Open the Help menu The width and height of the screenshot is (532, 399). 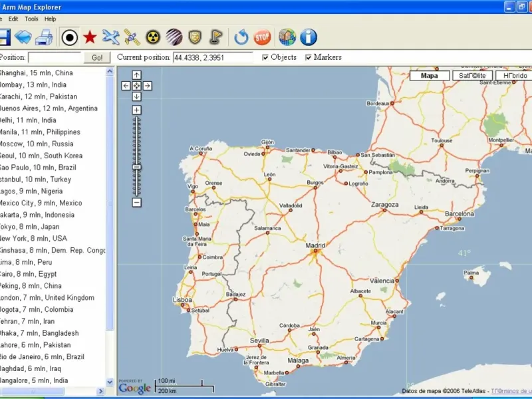(x=51, y=19)
